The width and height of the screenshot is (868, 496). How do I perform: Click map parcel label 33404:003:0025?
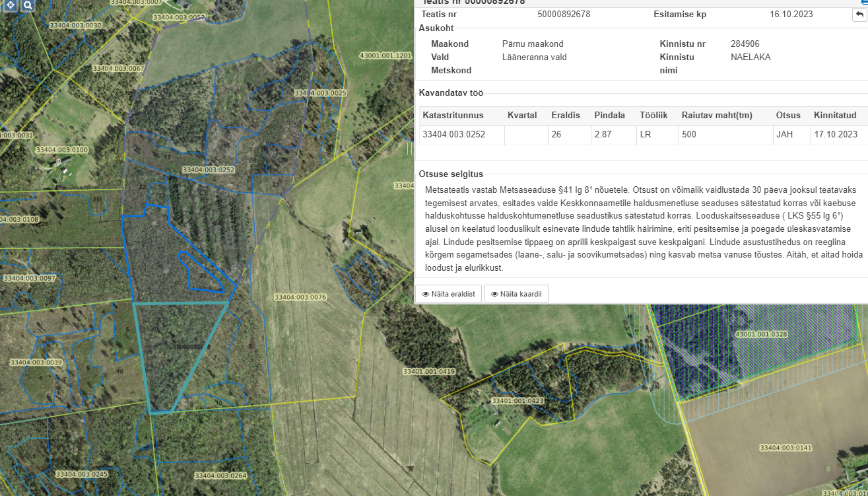pyautogui.click(x=320, y=94)
